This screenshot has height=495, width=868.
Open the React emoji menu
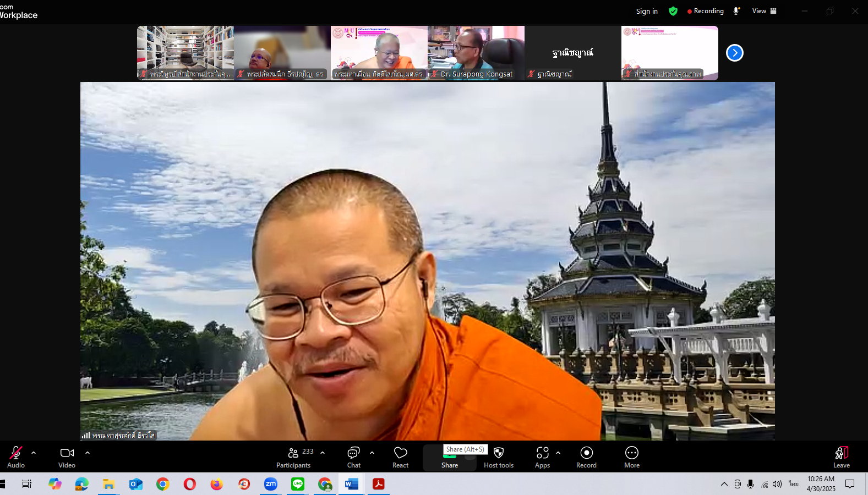[401, 457]
